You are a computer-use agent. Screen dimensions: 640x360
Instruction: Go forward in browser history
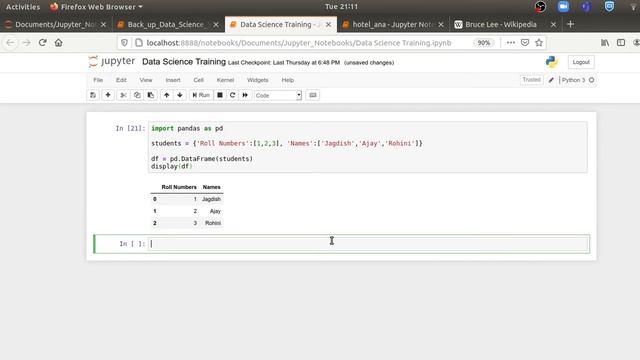coord(27,42)
